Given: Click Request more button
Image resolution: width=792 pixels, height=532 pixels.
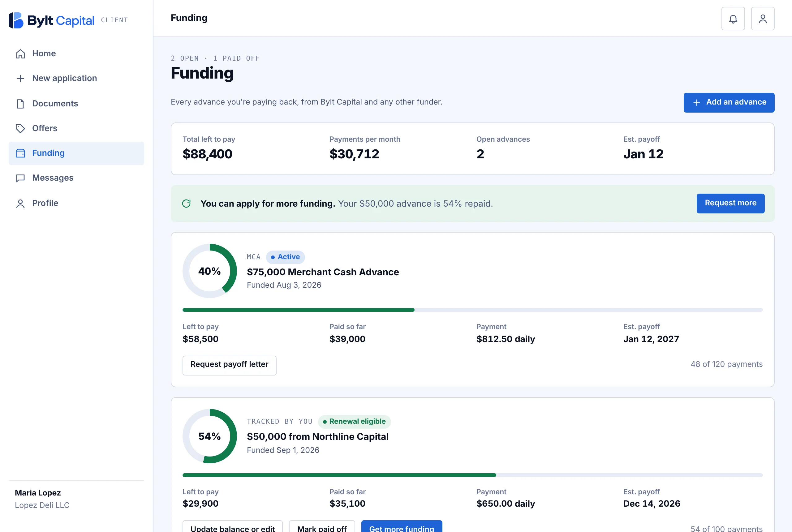Looking at the screenshot, I should tap(730, 203).
